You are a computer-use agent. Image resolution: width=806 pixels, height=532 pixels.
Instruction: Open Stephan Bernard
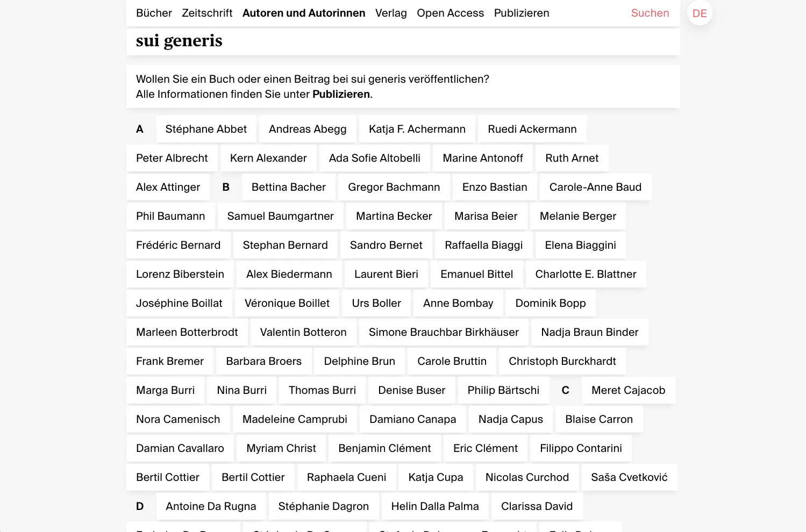click(286, 245)
